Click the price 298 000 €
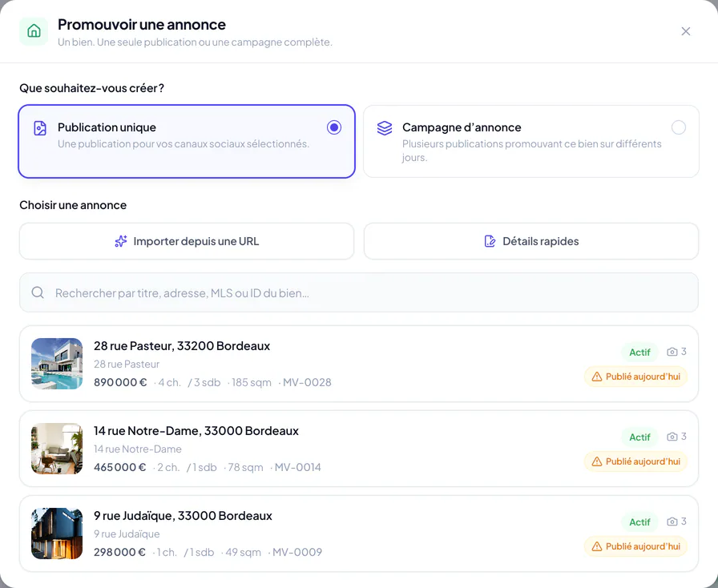Viewport: 718px width, 588px height. point(119,552)
